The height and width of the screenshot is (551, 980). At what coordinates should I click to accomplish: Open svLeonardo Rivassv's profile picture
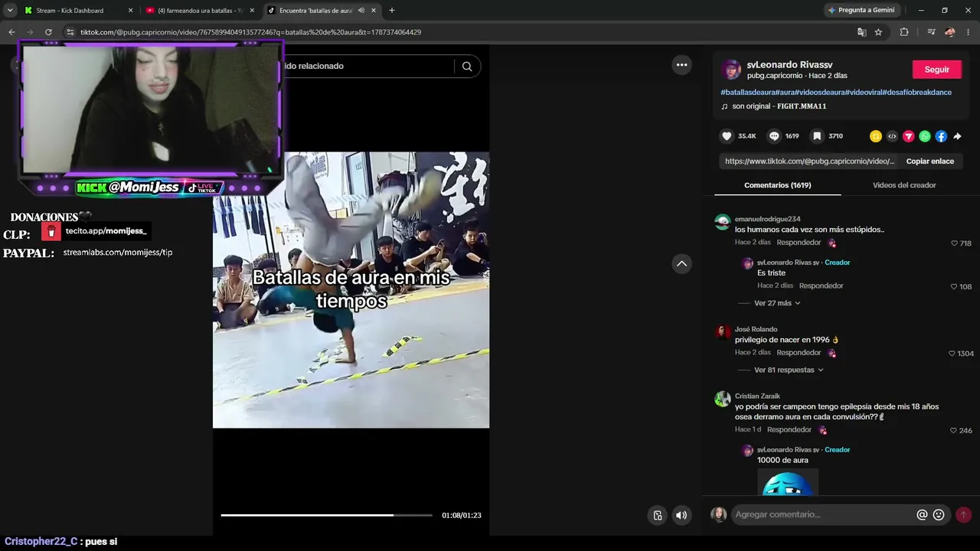[731, 70]
